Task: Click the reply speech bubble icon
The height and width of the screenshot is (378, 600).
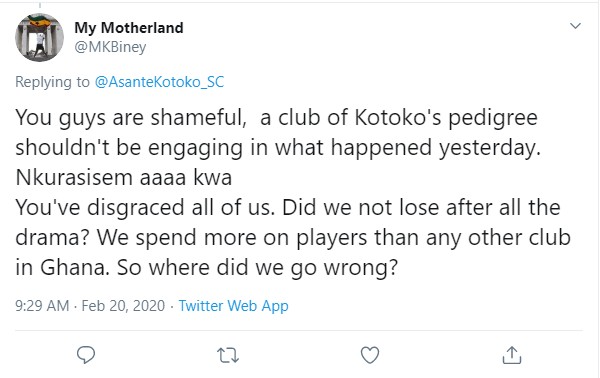Action: (x=86, y=355)
